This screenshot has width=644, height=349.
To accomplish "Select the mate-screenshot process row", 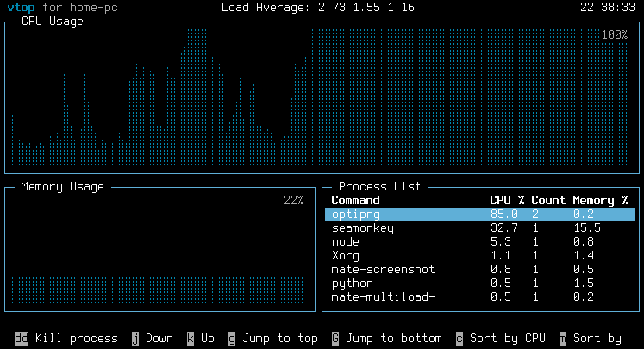I will (x=480, y=270).
